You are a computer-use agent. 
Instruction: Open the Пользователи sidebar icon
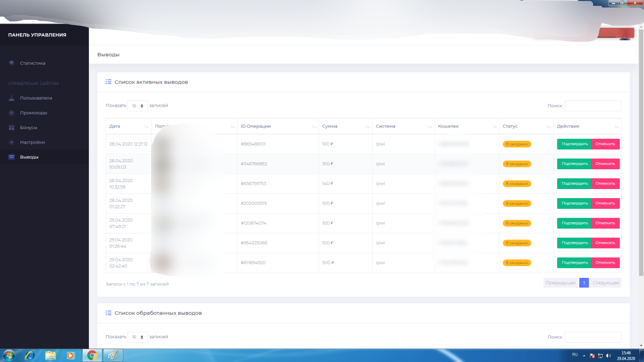tap(12, 98)
